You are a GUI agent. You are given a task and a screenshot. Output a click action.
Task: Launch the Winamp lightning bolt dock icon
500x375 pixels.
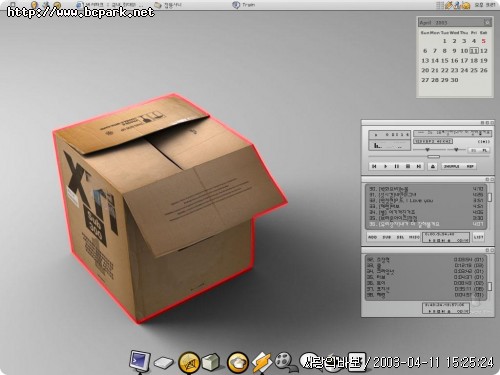point(262,362)
